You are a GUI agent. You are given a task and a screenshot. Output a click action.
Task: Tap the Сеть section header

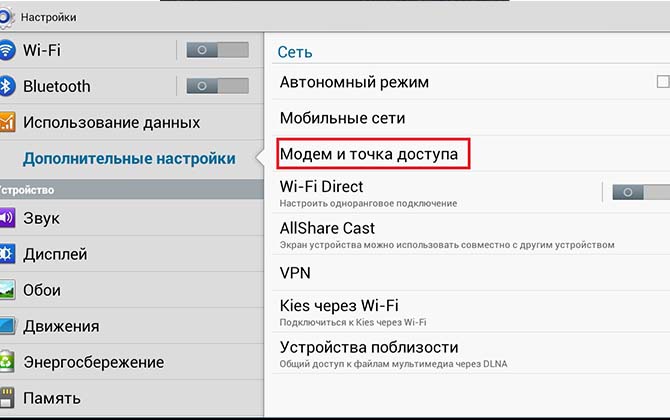(295, 52)
